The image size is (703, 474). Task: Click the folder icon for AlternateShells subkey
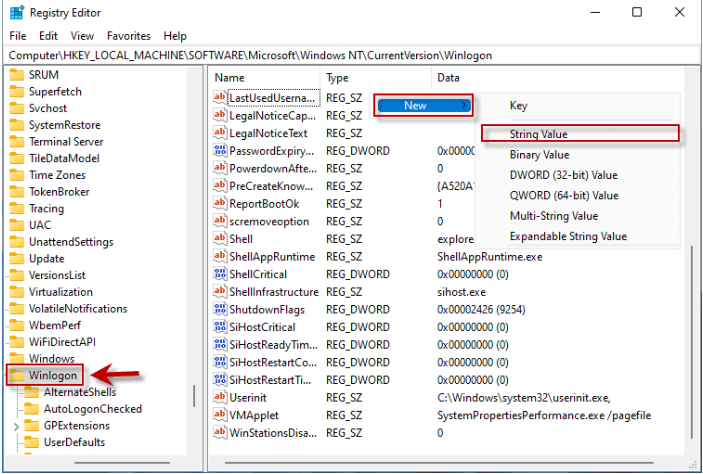31,392
